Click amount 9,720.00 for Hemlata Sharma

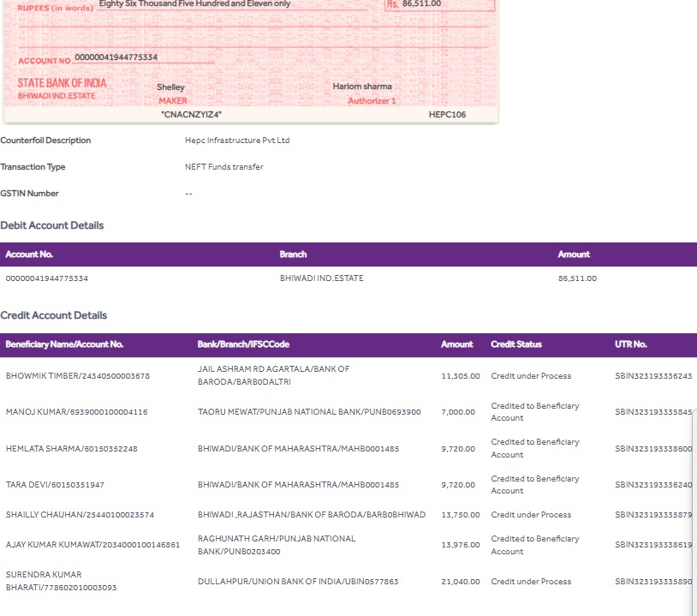click(x=458, y=449)
